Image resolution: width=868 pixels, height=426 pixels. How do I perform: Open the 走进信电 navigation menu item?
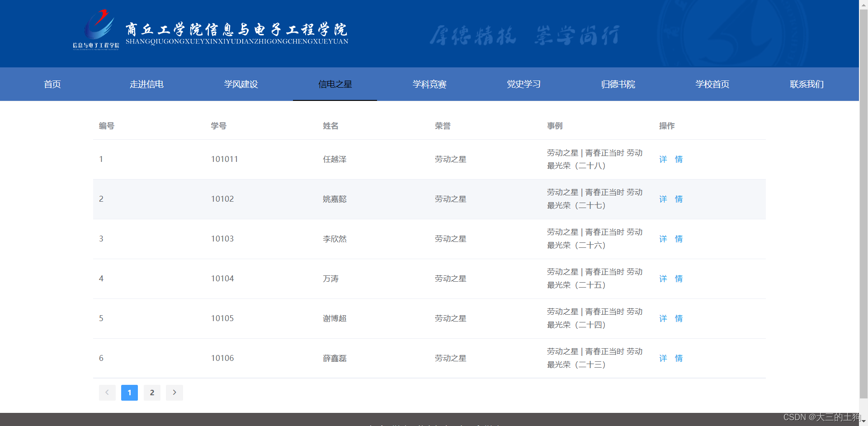pyautogui.click(x=146, y=84)
